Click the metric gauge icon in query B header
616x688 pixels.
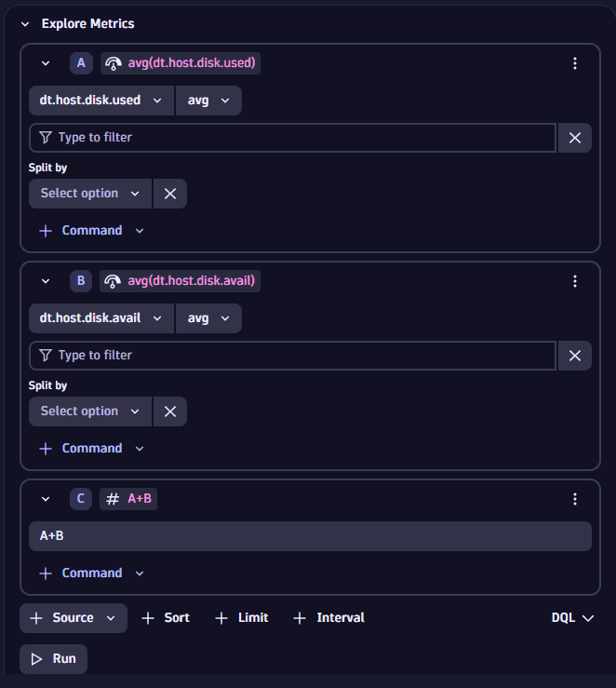[113, 281]
